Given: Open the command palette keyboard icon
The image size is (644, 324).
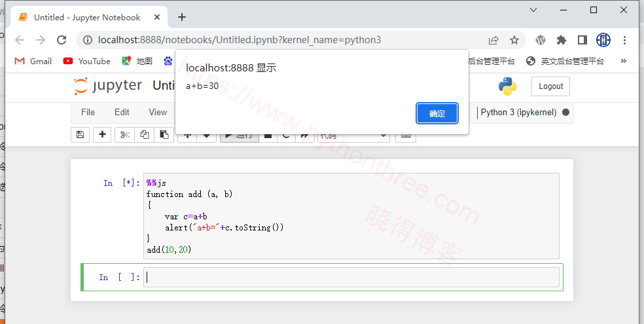Looking at the screenshot, I should [x=406, y=135].
